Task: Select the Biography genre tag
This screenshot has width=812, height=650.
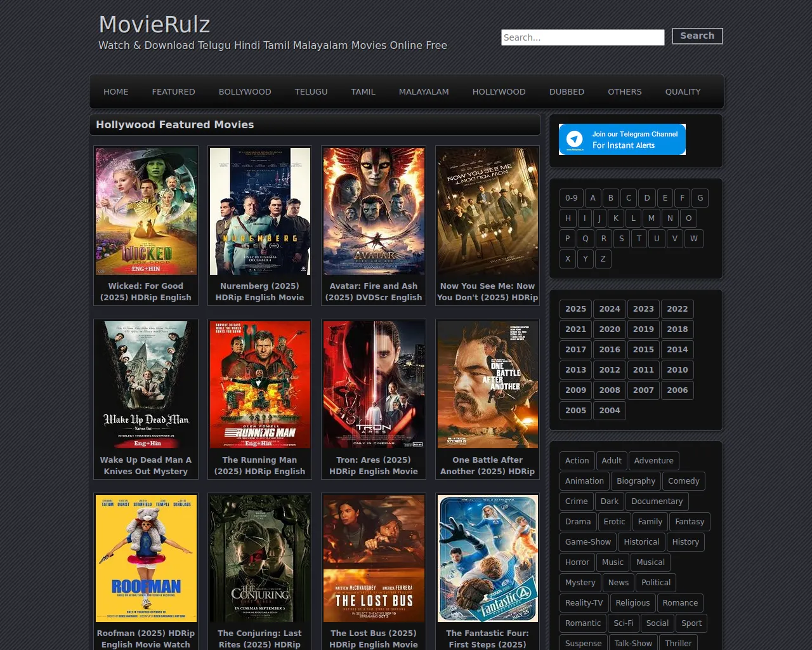Action: pos(636,481)
